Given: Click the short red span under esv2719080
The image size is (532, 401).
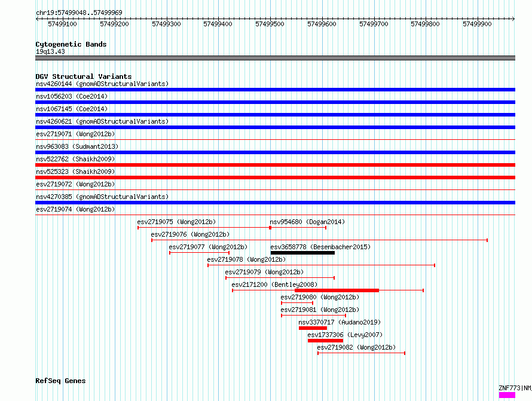Looking at the screenshot, I should 297,303.
